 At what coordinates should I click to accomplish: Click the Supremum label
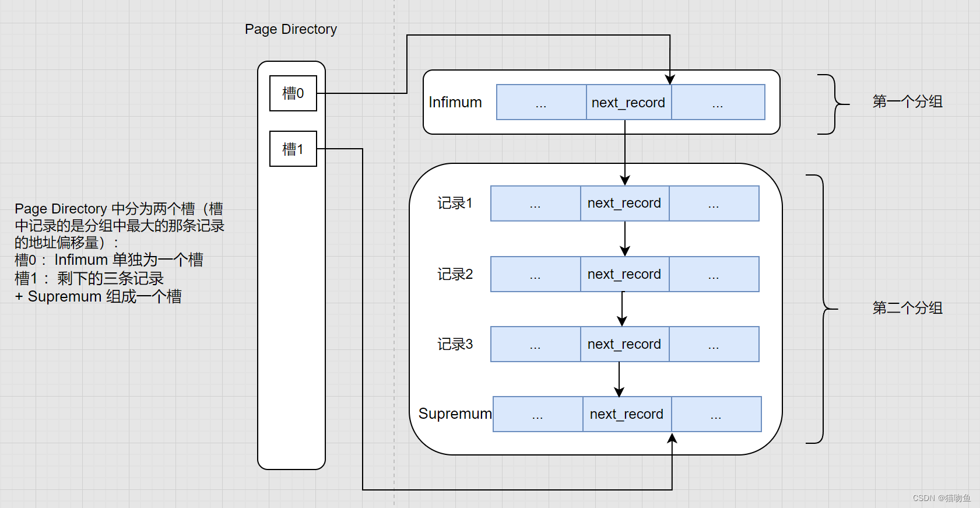[x=455, y=414]
